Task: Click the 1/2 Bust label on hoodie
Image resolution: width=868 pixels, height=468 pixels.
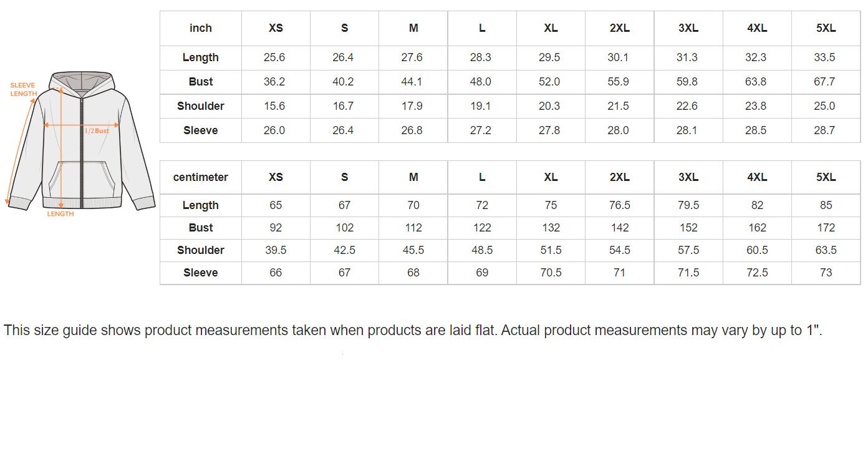Action: pyautogui.click(x=97, y=131)
